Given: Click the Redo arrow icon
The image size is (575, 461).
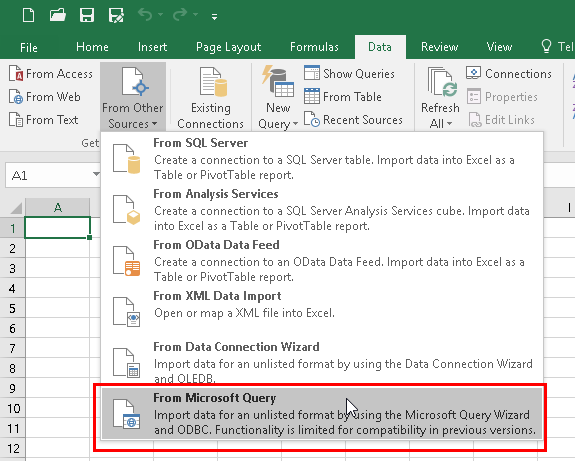Looking at the screenshot, I should tap(180, 15).
